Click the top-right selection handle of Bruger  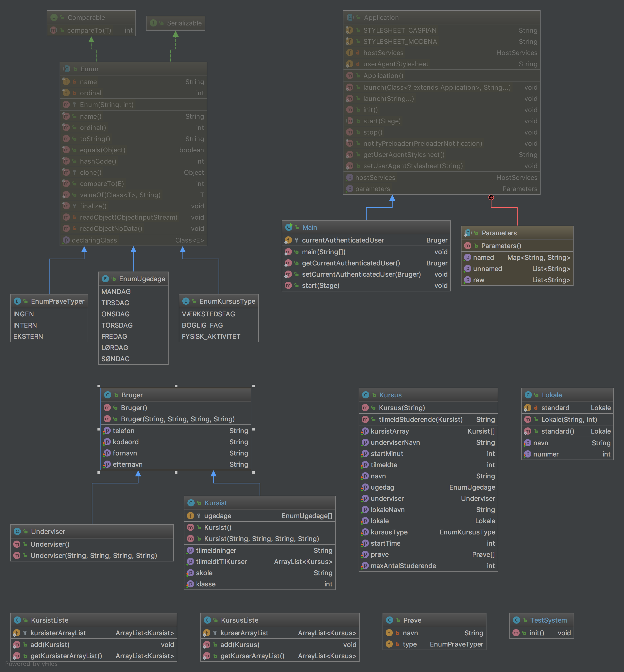tap(254, 386)
